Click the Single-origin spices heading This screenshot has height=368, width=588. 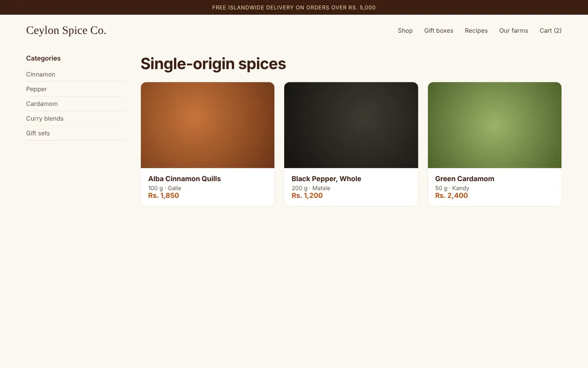pyautogui.click(x=213, y=64)
